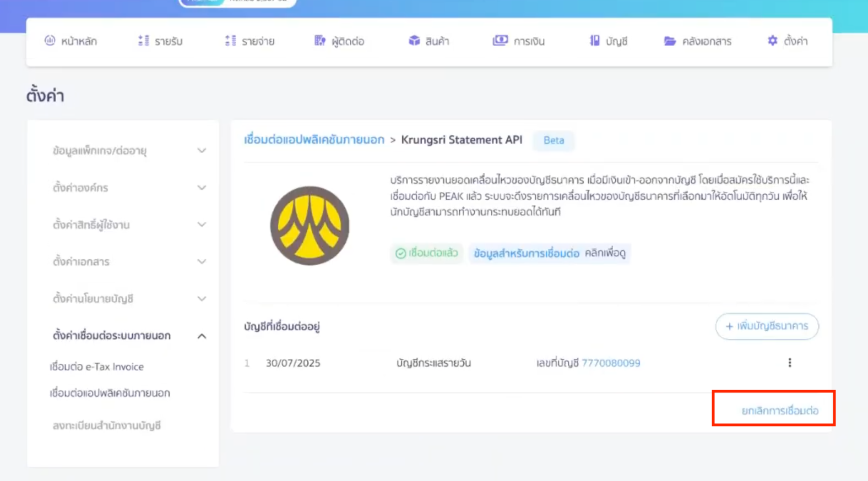Expand the ตั้งค่าองค์กร chevron
Viewport: 868px width, 481px height.
(202, 188)
